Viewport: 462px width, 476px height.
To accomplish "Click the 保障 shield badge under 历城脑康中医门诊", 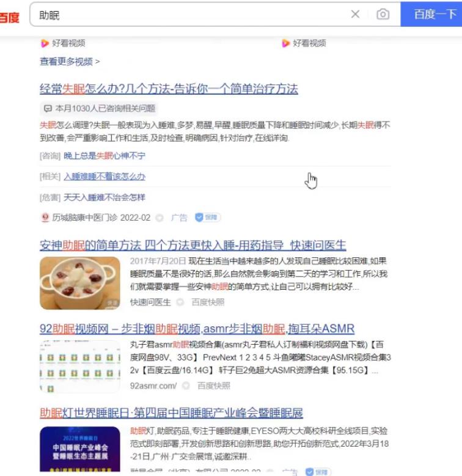I will pos(207,218).
